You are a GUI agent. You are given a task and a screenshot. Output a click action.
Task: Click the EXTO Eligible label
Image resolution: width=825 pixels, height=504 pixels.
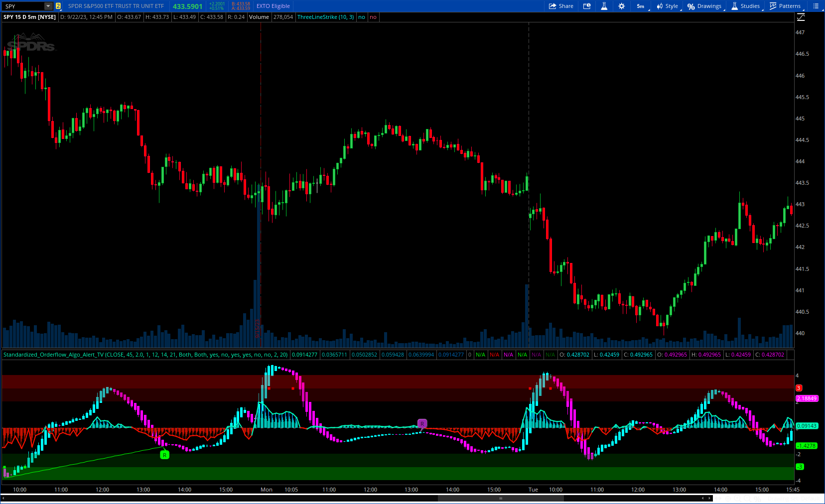pyautogui.click(x=273, y=6)
